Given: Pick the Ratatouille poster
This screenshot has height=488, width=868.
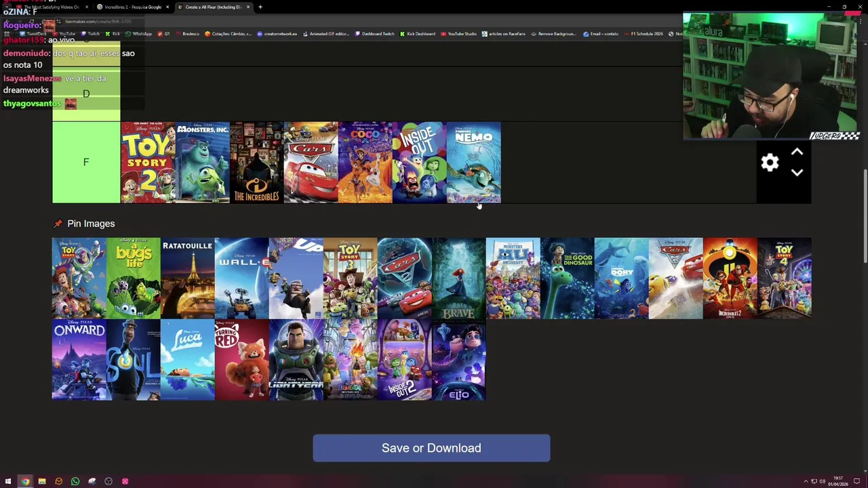Looking at the screenshot, I should (188, 278).
